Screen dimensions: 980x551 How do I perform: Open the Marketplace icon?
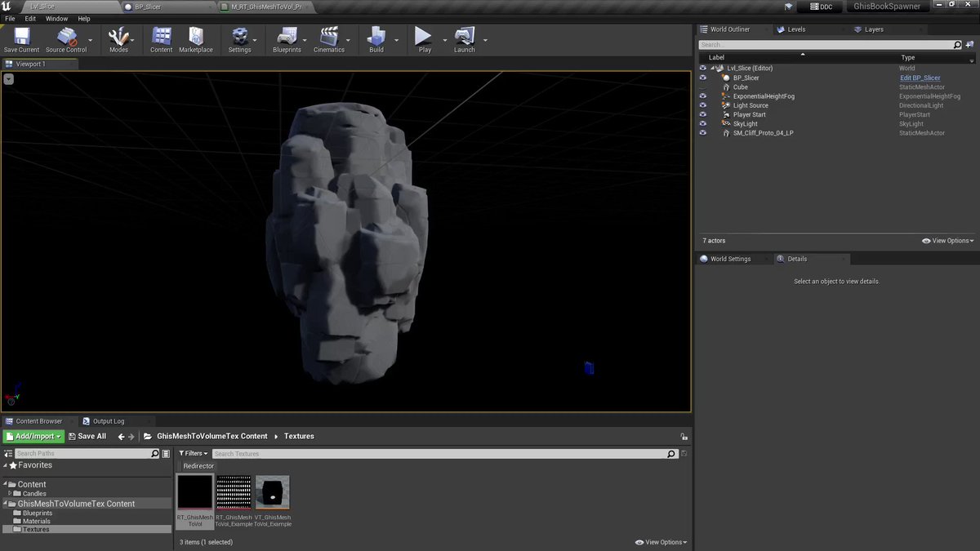(x=196, y=37)
